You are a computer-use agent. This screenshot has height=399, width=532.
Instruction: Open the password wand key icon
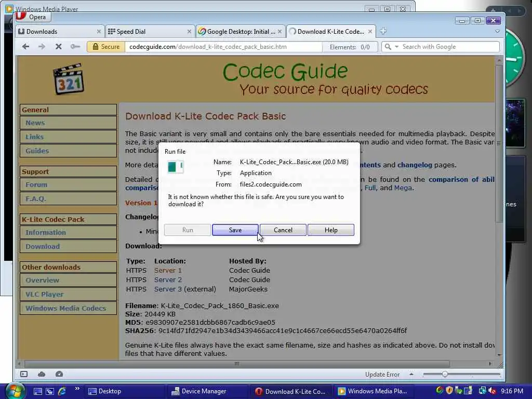[x=75, y=46]
